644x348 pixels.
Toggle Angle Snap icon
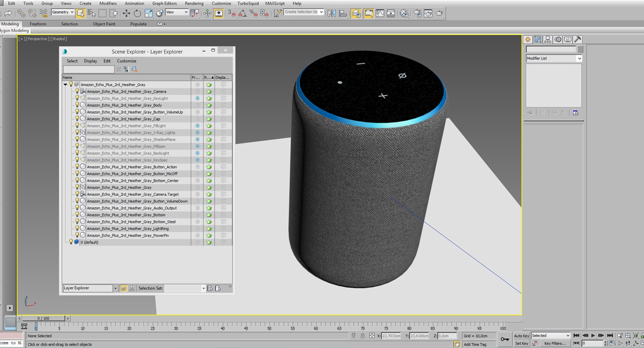point(243,13)
